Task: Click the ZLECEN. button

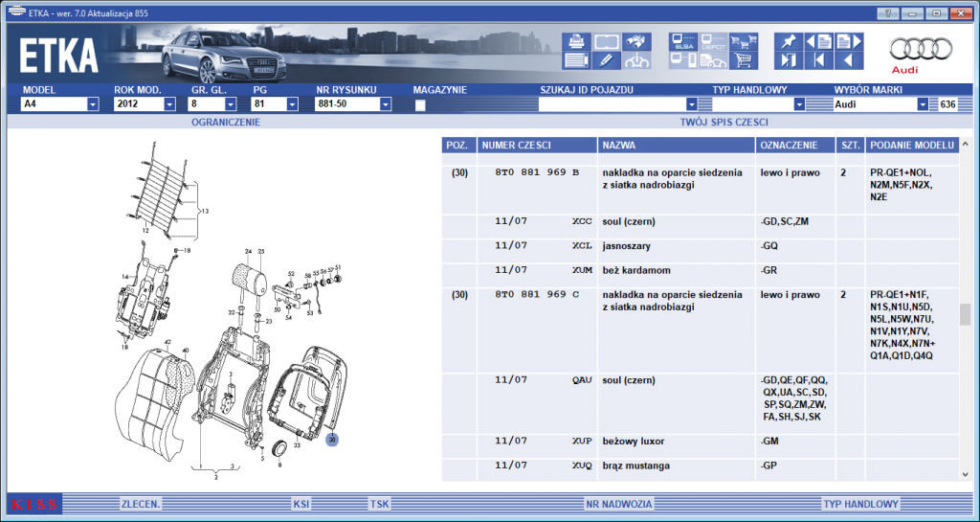Action: (x=141, y=504)
